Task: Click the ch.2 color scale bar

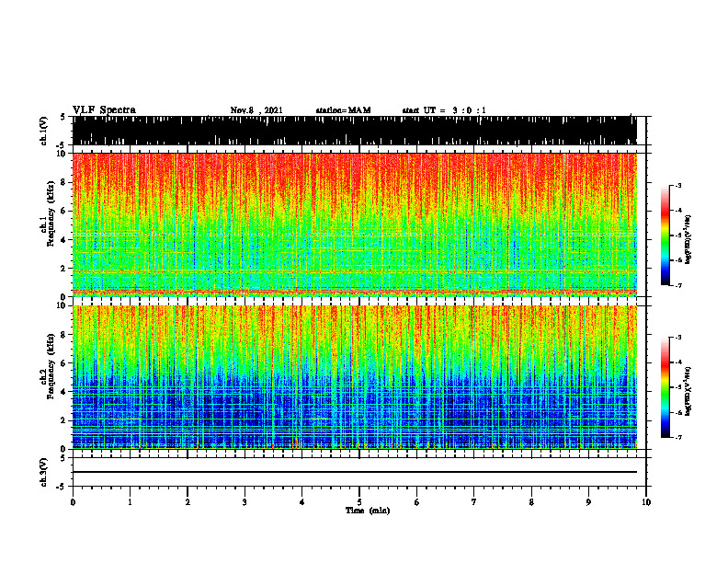Action: point(665,387)
